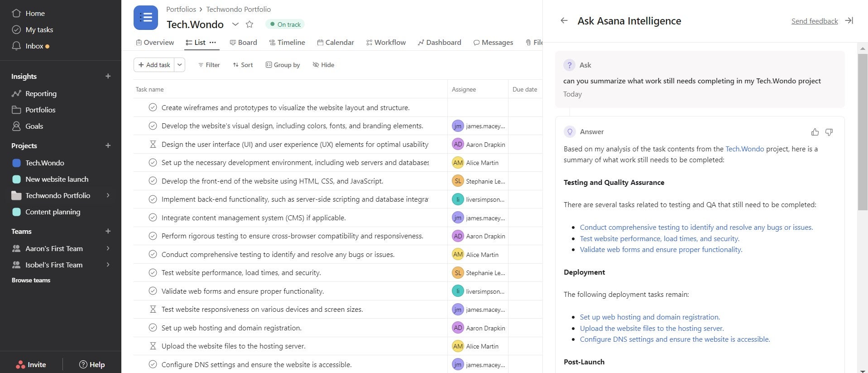868x373 pixels.
Task: Click Aaron Drapkin avatar on Design UI row
Action: (x=458, y=144)
